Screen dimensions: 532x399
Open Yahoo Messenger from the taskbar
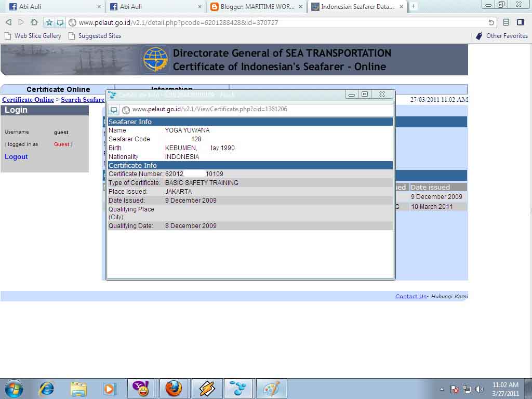(x=141, y=388)
